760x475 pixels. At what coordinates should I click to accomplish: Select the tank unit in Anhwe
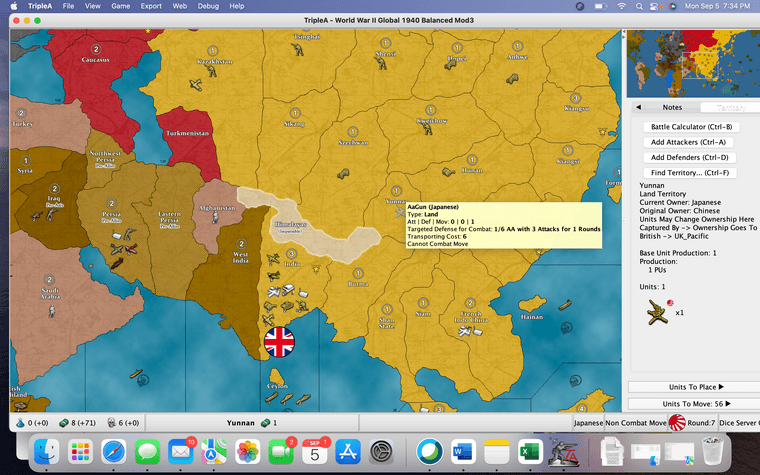512,78
